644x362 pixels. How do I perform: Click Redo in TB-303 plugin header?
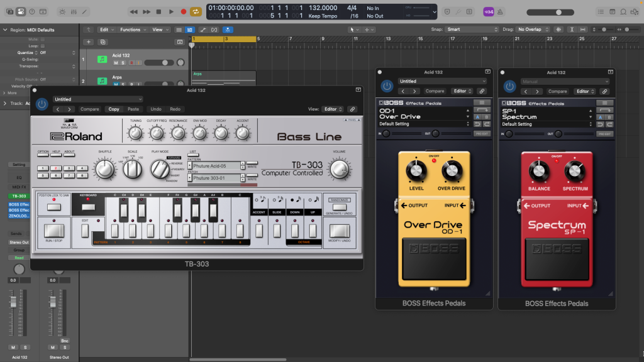(175, 109)
